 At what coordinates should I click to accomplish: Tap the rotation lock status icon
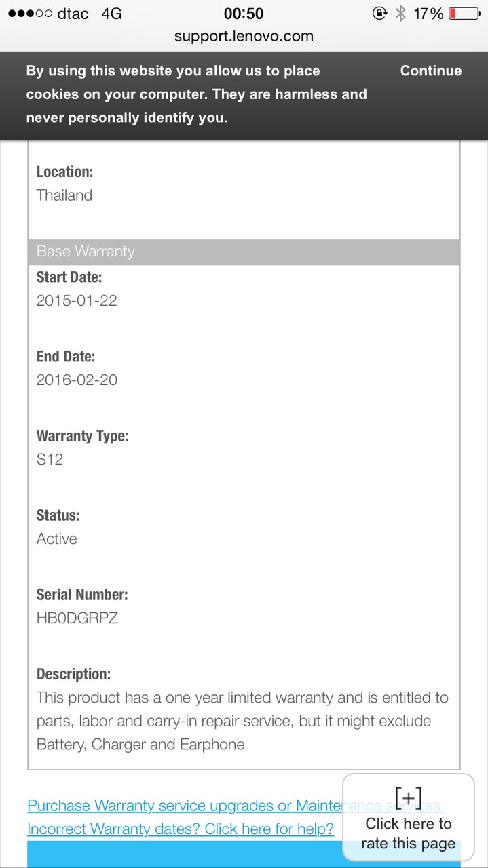[x=379, y=14]
